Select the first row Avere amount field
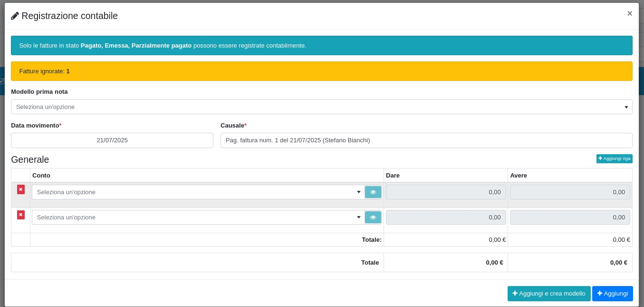The height and width of the screenshot is (307, 644). point(569,192)
